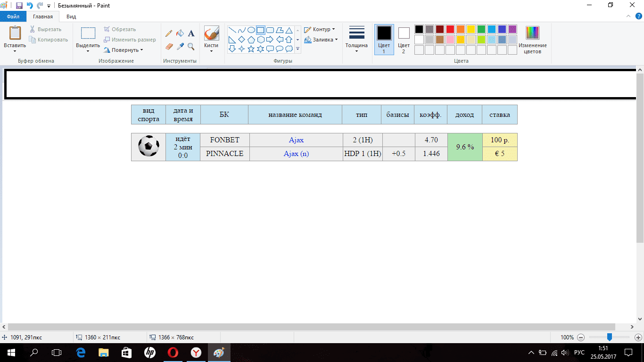Screen dimensions: 644x362
Task: Click the Undo arrow in title bar
Action: click(30, 6)
